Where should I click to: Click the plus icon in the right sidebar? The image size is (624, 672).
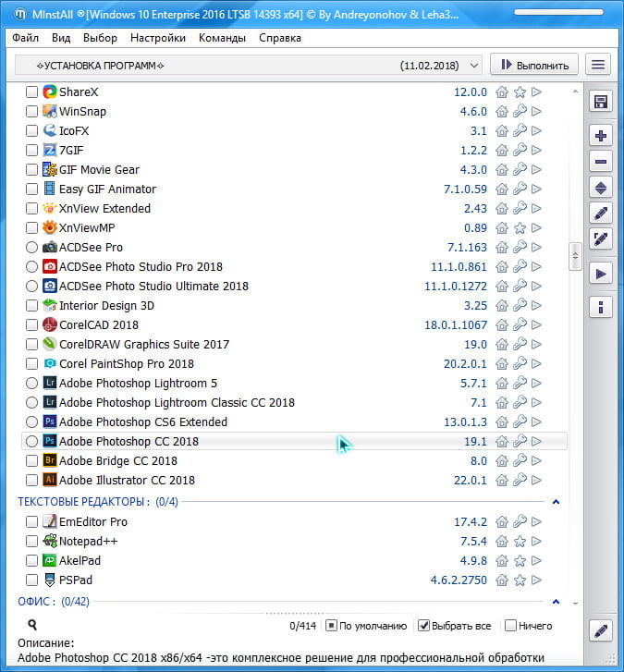[x=601, y=136]
